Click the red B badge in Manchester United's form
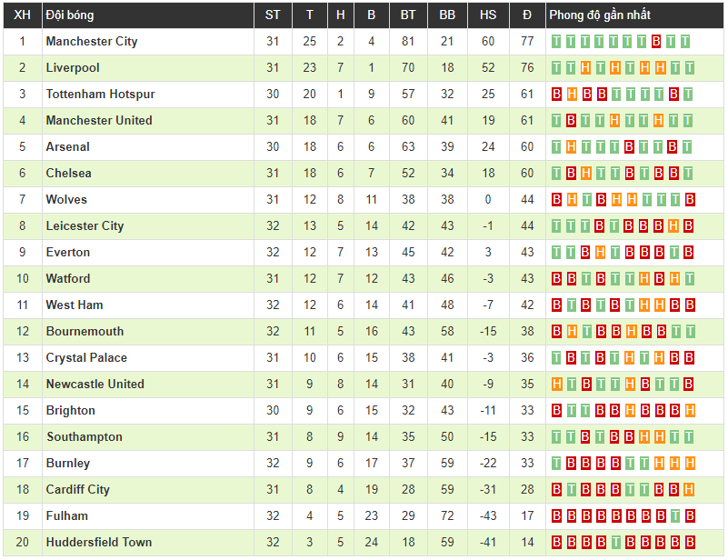The height and width of the screenshot is (560, 728). pyautogui.click(x=572, y=121)
